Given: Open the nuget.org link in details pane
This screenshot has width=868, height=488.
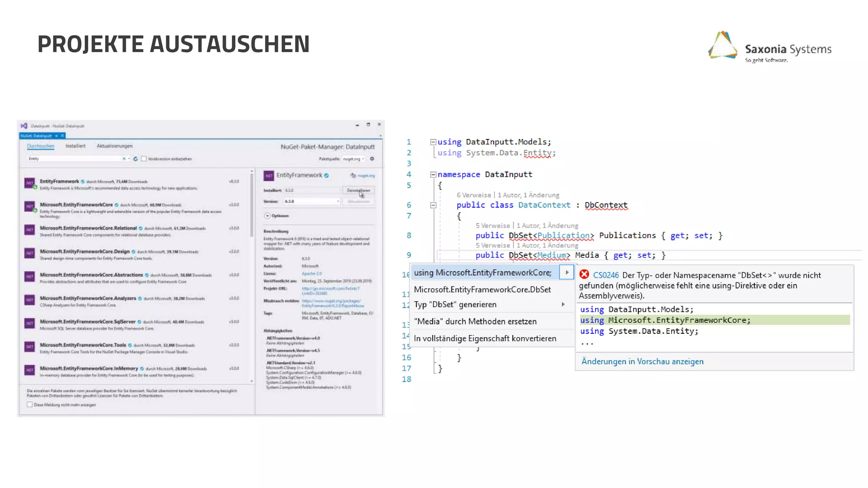Looking at the screenshot, I should point(366,175).
